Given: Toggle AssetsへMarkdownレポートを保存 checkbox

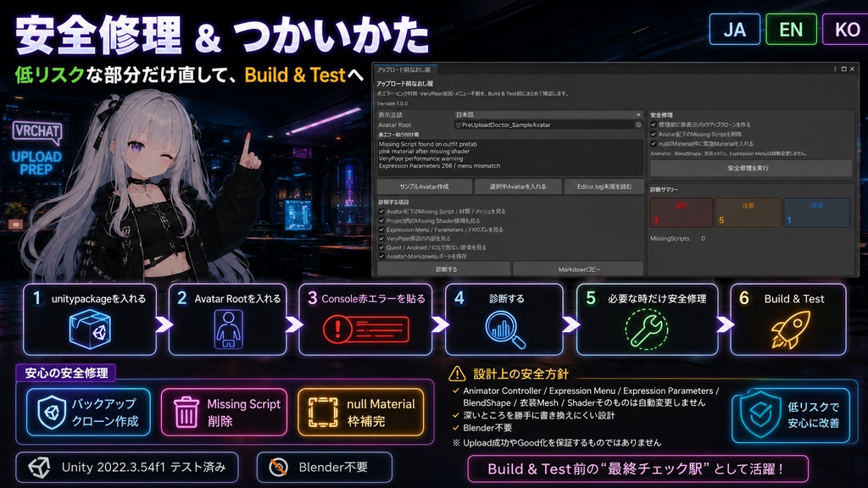Looking at the screenshot, I should tap(381, 256).
